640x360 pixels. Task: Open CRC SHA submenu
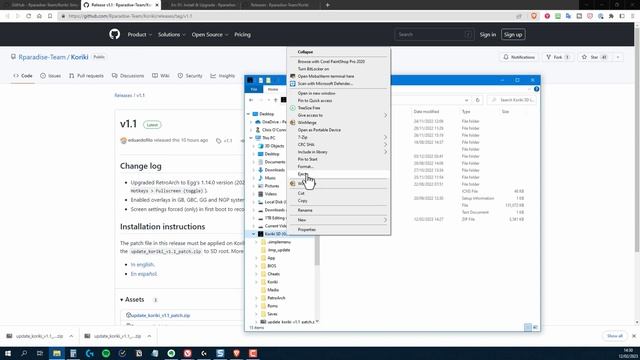[338, 144]
